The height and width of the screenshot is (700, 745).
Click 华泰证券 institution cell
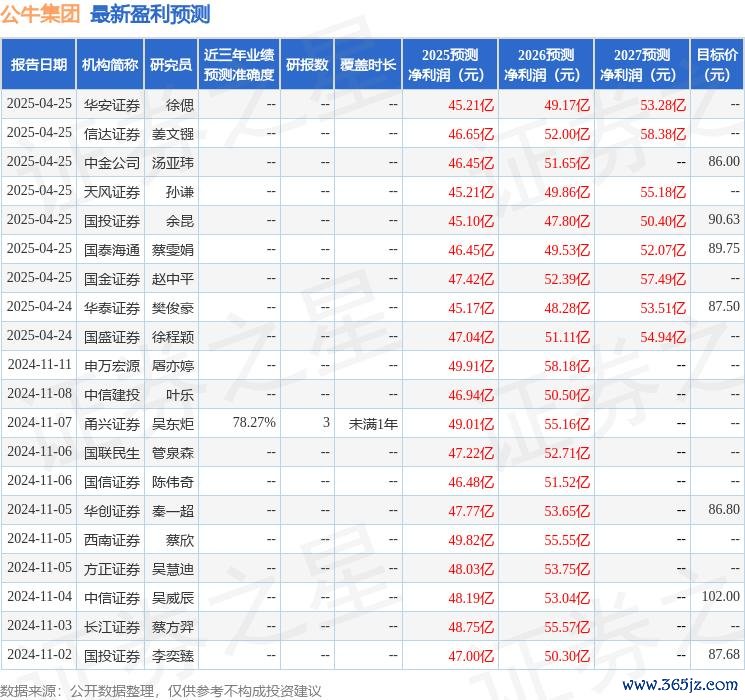pos(112,308)
